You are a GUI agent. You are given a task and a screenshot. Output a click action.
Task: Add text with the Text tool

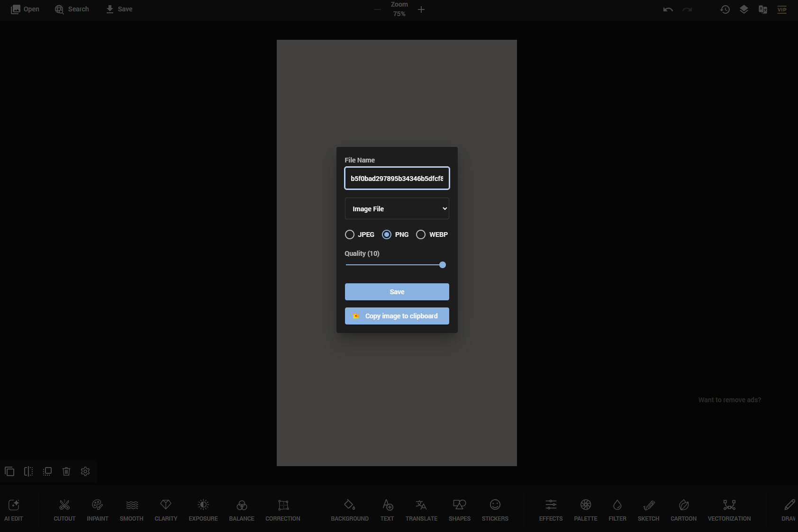pyautogui.click(x=387, y=510)
